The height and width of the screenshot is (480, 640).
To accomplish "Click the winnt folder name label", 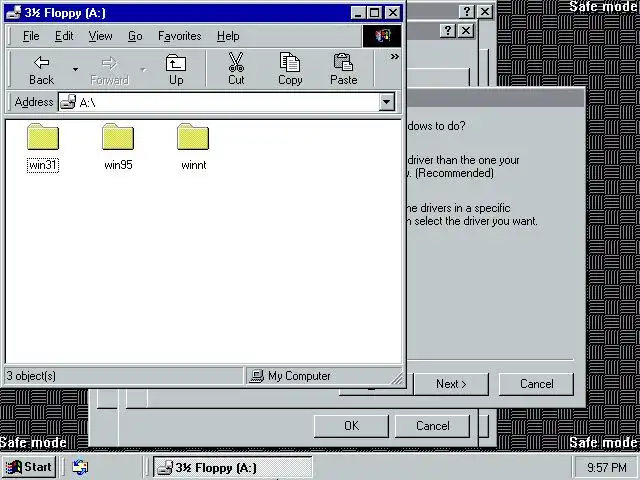I will tap(193, 165).
